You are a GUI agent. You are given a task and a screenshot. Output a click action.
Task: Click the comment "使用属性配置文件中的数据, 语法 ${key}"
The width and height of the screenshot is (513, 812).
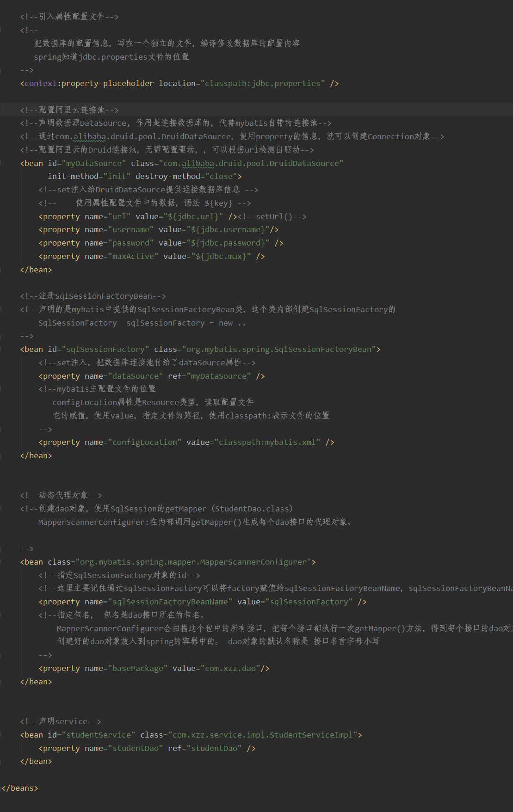point(154,203)
